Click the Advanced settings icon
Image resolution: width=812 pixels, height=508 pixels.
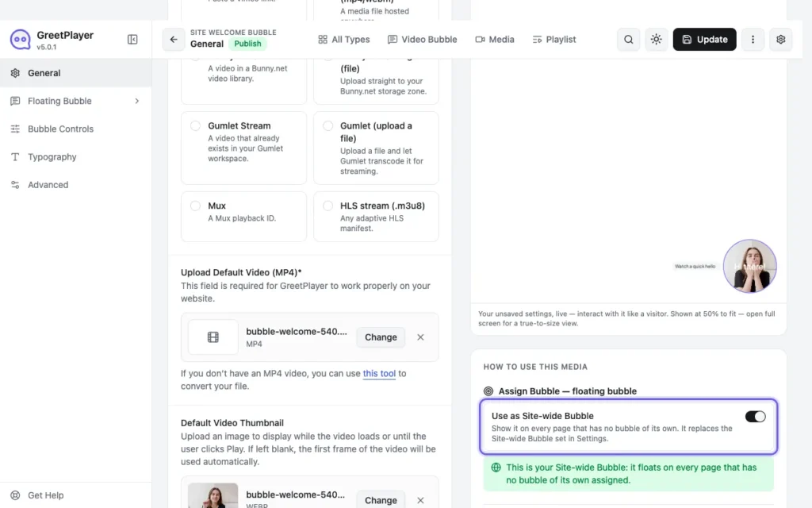(16, 185)
